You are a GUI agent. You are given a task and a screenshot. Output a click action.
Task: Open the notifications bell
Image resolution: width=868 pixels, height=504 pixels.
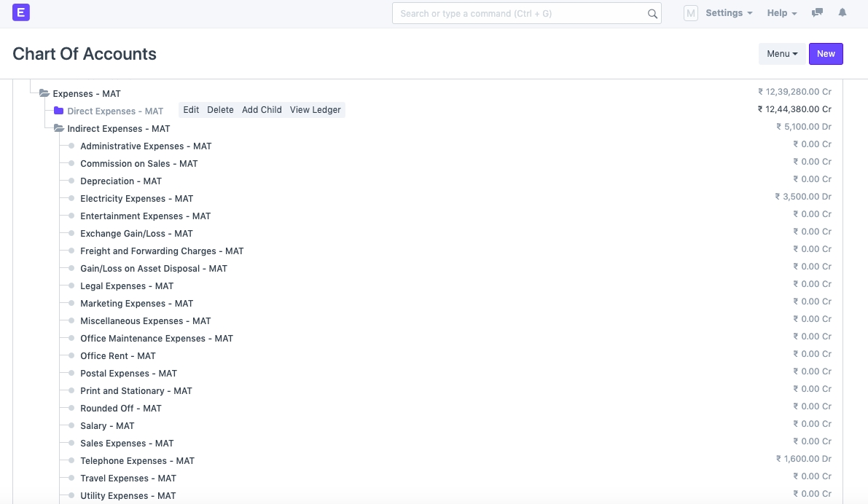pos(842,13)
